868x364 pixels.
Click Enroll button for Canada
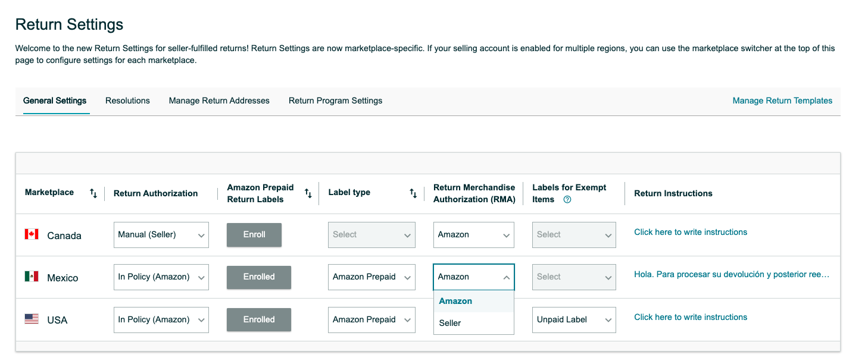(x=254, y=235)
